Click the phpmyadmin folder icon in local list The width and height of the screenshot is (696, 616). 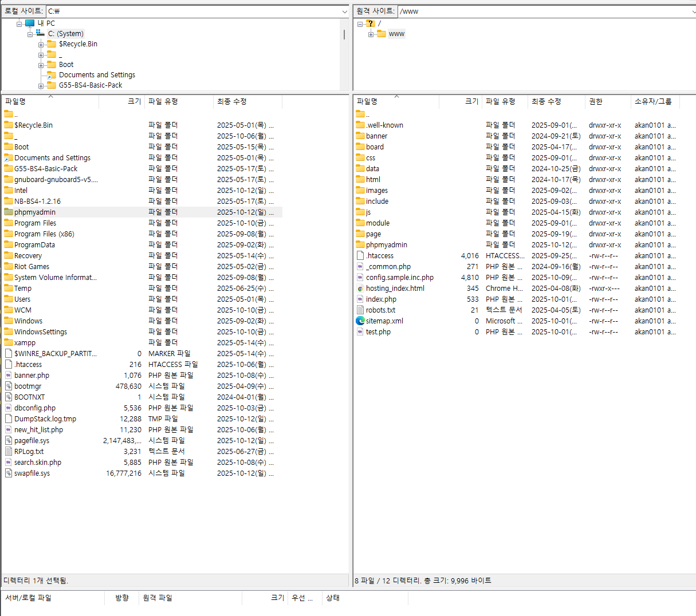tap(9, 212)
